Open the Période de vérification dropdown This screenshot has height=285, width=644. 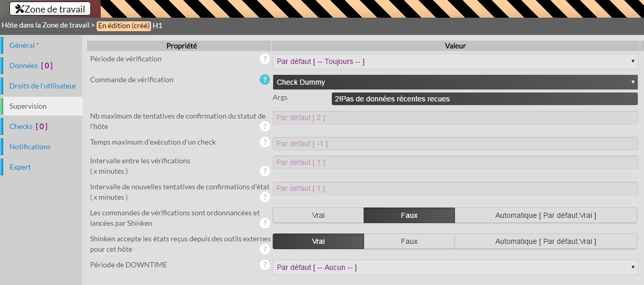coord(454,61)
